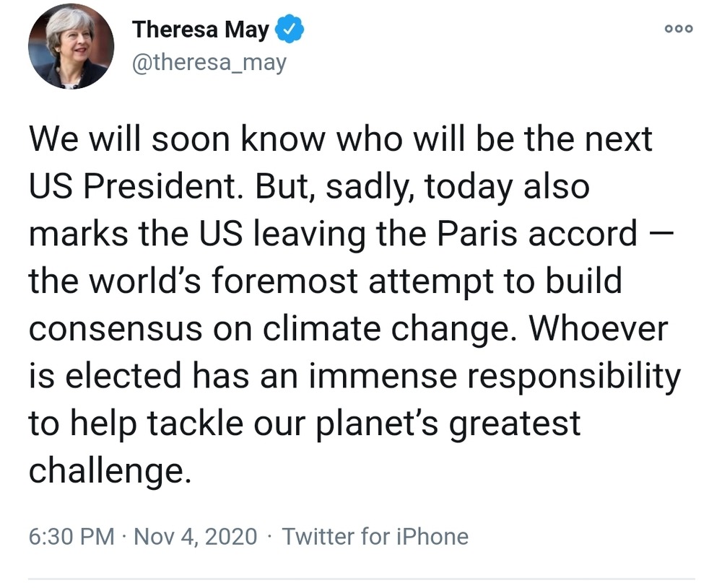Image resolution: width=722 pixels, height=588 pixels.
Task: Click the word 'Whoever' in the tweet
Action: coord(599,329)
